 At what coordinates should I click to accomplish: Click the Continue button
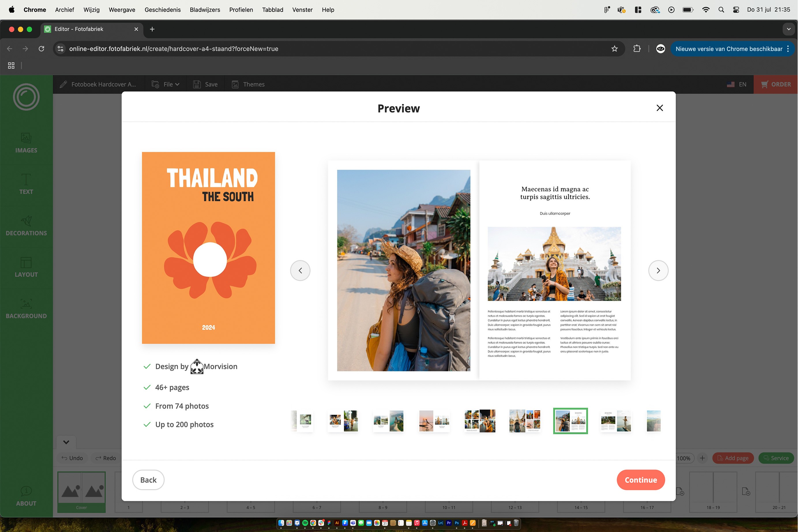pyautogui.click(x=640, y=480)
